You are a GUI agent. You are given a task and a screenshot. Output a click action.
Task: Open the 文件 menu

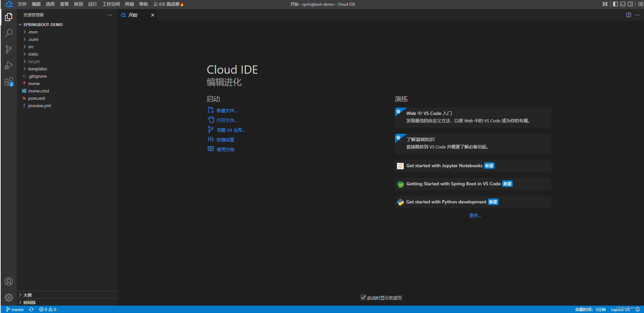point(22,4)
